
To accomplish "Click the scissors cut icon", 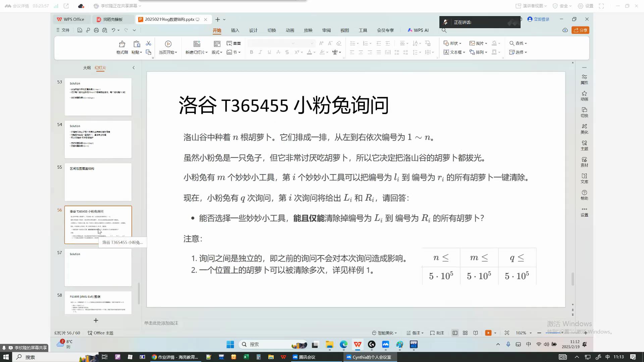I will tap(148, 44).
